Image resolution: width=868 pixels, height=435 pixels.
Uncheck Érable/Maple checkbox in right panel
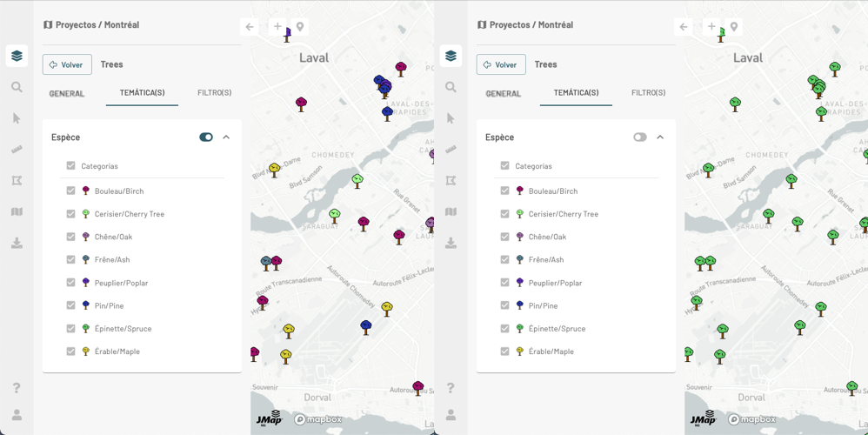click(x=505, y=351)
